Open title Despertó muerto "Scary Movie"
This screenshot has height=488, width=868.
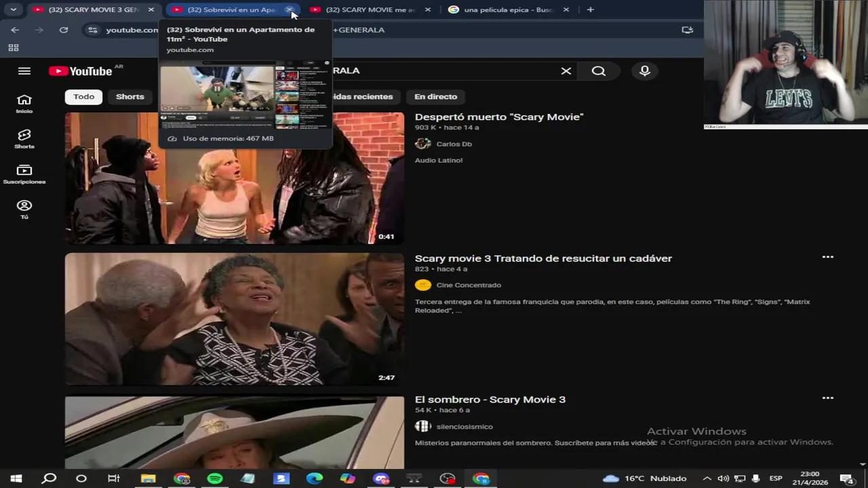click(x=499, y=117)
